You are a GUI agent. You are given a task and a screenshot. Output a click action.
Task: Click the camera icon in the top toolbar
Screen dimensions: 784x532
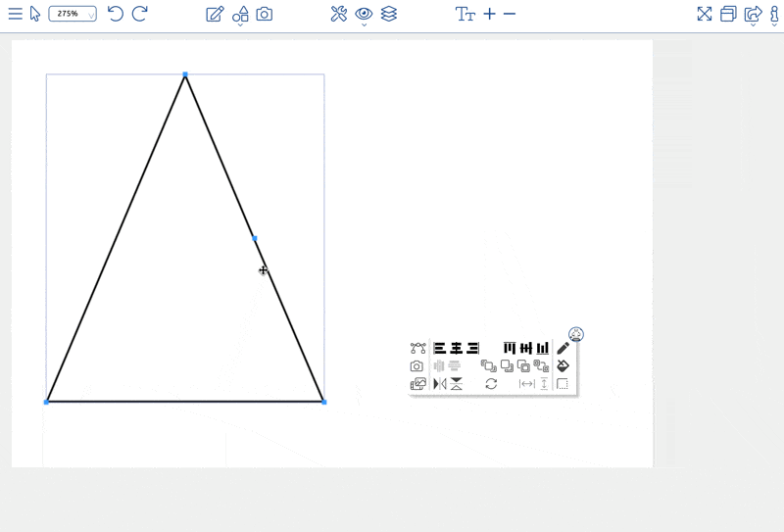(265, 14)
